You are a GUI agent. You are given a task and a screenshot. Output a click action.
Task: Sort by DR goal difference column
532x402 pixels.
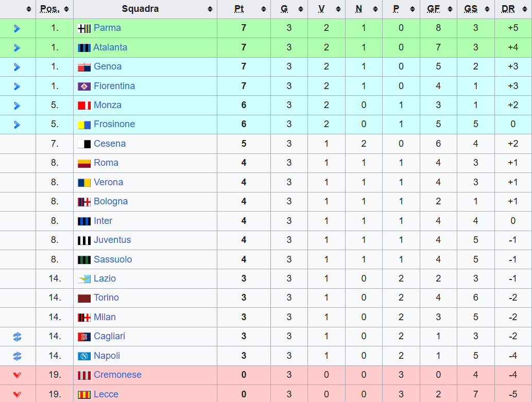[525, 9]
